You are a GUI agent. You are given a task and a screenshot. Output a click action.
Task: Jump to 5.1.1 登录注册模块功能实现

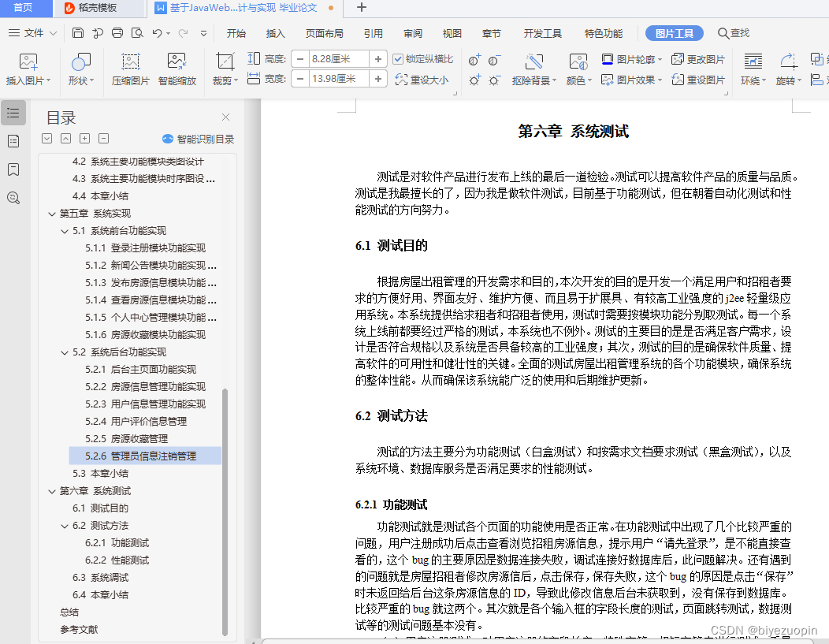tap(146, 248)
